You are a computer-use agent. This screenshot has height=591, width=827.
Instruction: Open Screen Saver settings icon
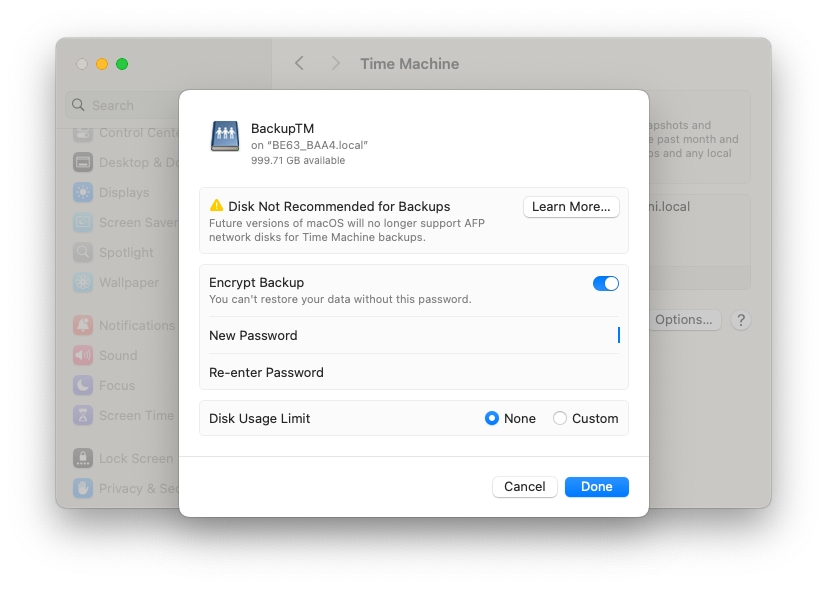pos(83,222)
